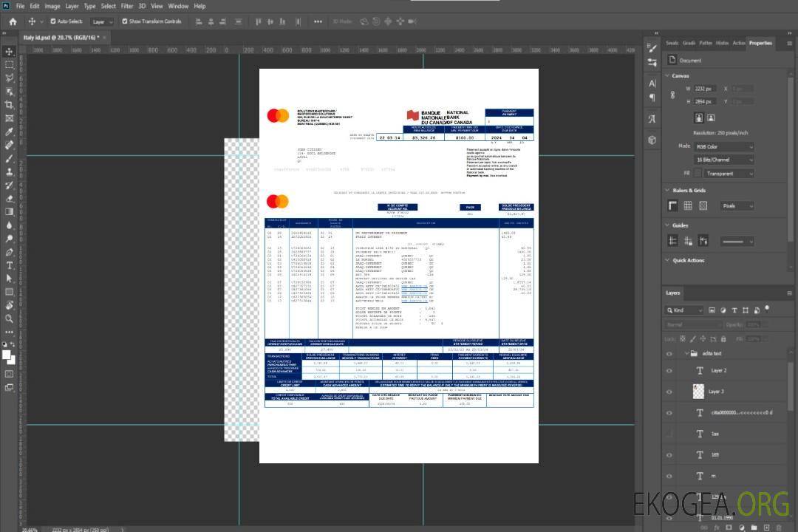Screen dimensions: 798x532
Task: Click the link width and height icon
Action: tap(673, 95)
